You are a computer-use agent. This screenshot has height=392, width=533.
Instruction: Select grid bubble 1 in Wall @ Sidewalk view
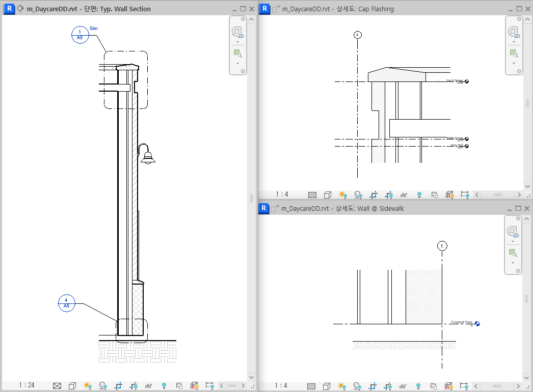442,246
